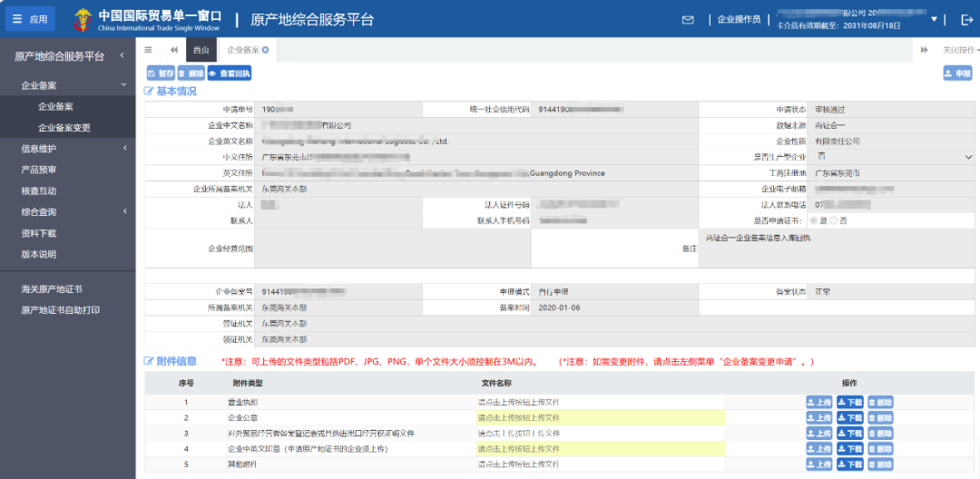Collapse the 原产地综合服务平台 sidebar header
This screenshot has width=980, height=479.
point(67,56)
